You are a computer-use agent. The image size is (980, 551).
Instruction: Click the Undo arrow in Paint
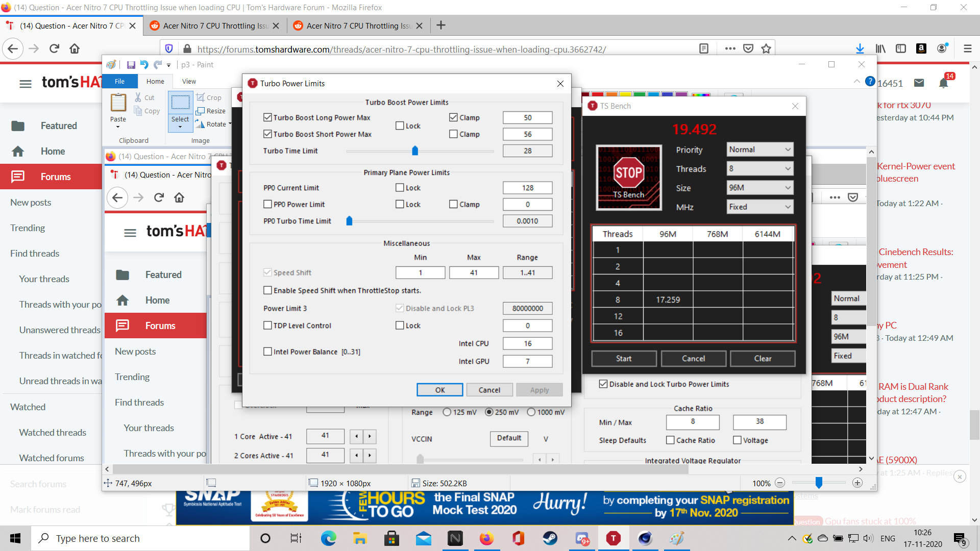coord(144,65)
